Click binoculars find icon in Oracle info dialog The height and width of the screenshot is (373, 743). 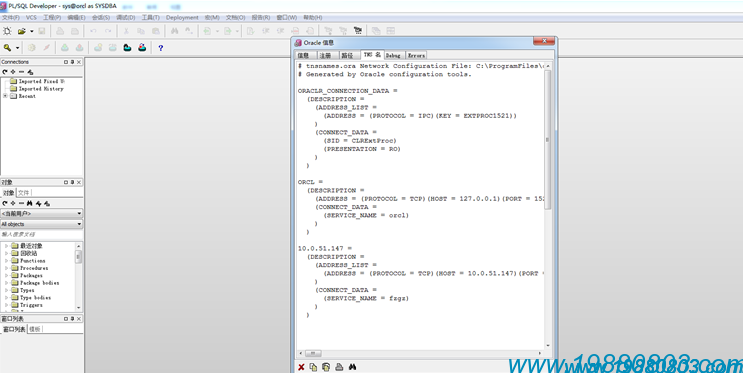[352, 367]
